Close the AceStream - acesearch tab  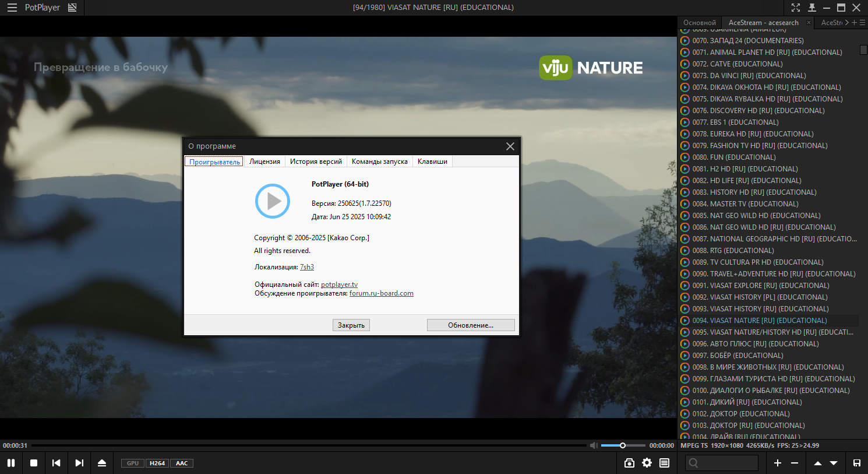click(x=809, y=23)
